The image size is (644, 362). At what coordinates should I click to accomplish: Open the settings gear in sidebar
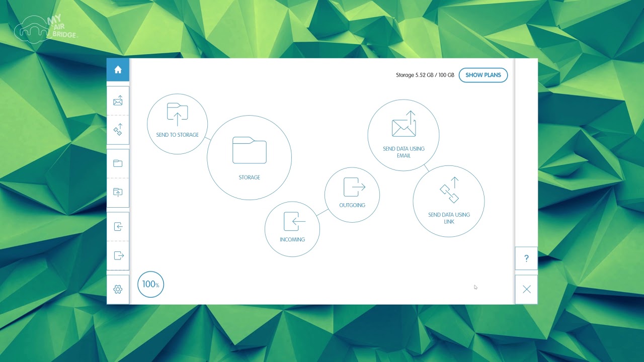click(118, 289)
